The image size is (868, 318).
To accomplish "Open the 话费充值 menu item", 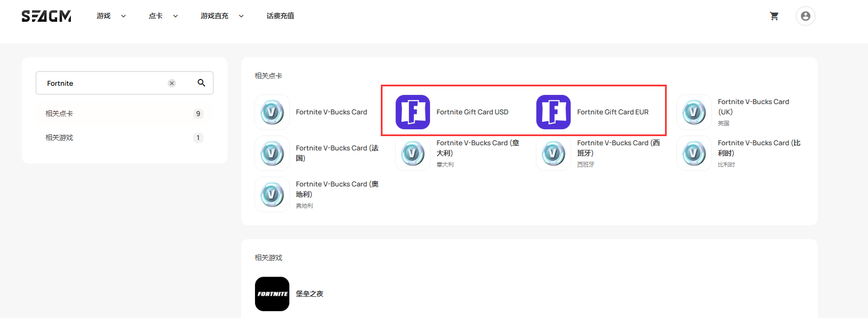I will [280, 16].
